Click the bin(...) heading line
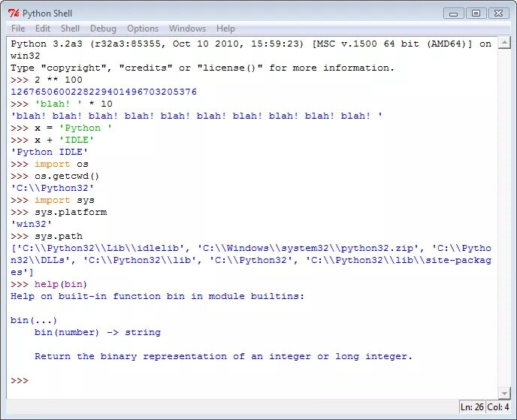This screenshot has width=517, height=420. point(34,320)
